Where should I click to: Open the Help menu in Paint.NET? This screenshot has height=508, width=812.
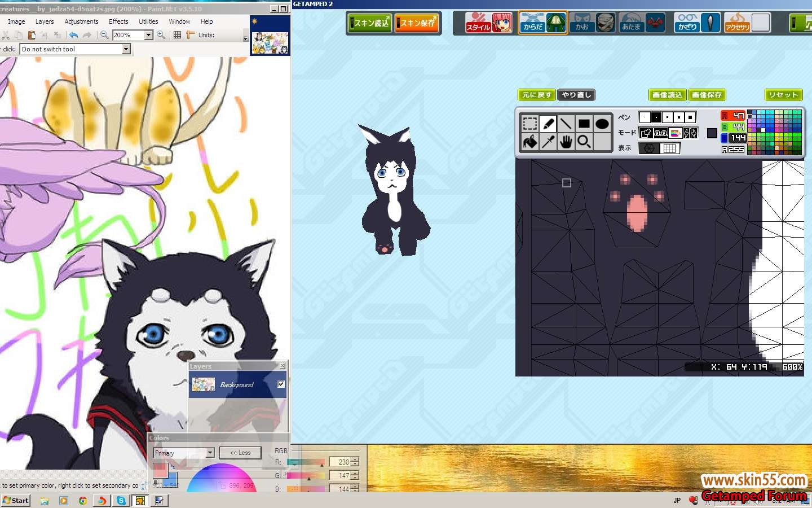point(207,21)
